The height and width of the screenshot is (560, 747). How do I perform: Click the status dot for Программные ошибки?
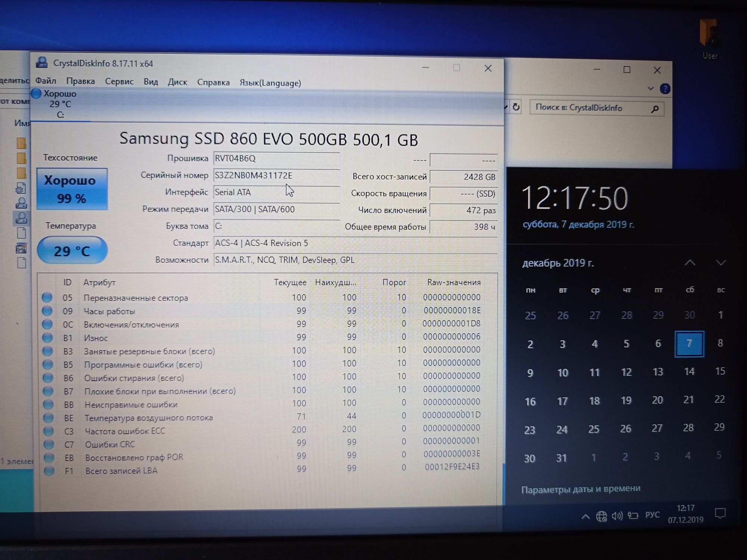point(48,364)
